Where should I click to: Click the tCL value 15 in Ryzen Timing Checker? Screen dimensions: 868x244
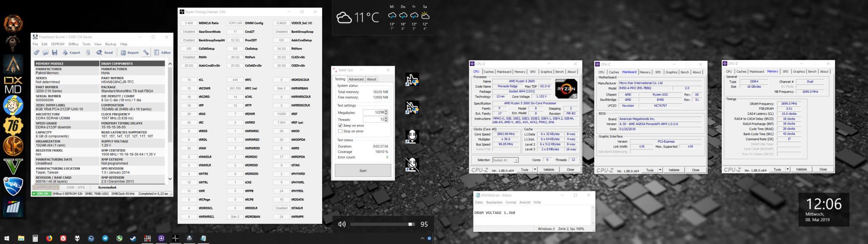coord(189,80)
